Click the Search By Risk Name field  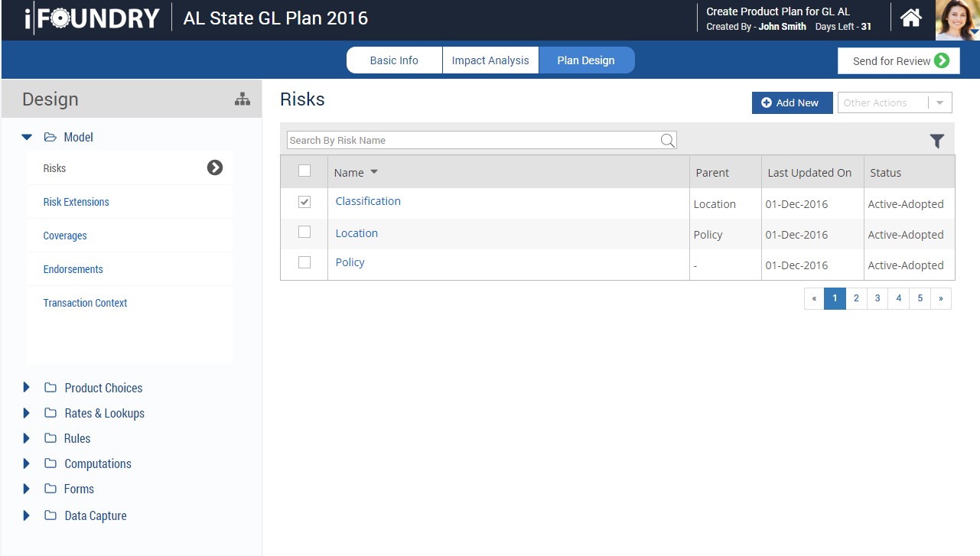click(473, 141)
